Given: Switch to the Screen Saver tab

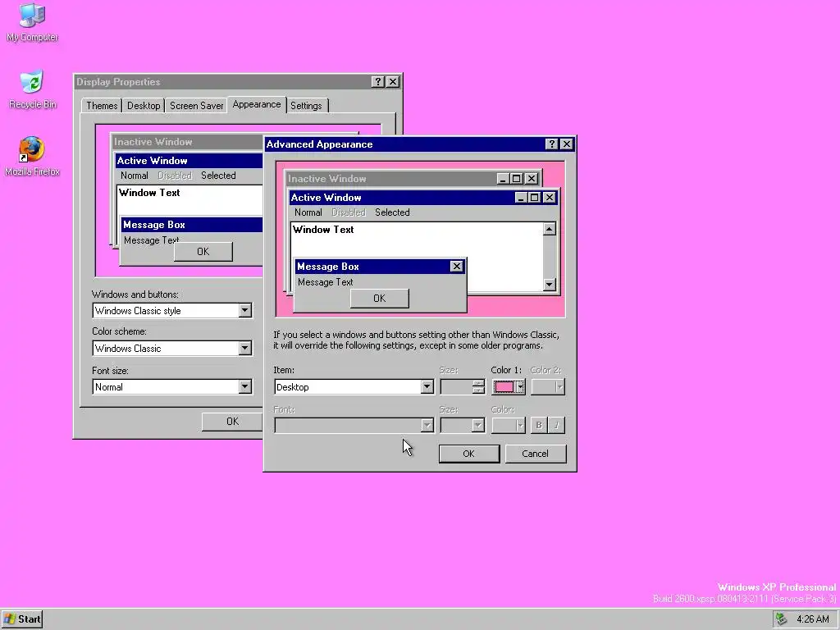Looking at the screenshot, I should pyautogui.click(x=197, y=106).
